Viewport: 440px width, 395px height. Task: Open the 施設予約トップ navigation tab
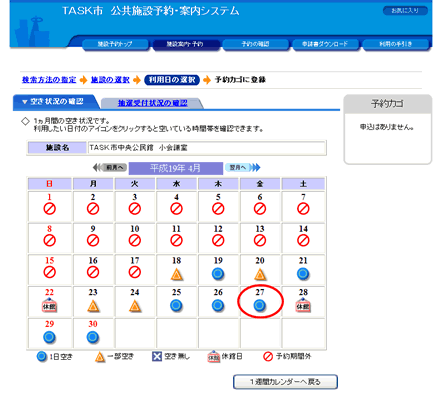point(115,44)
